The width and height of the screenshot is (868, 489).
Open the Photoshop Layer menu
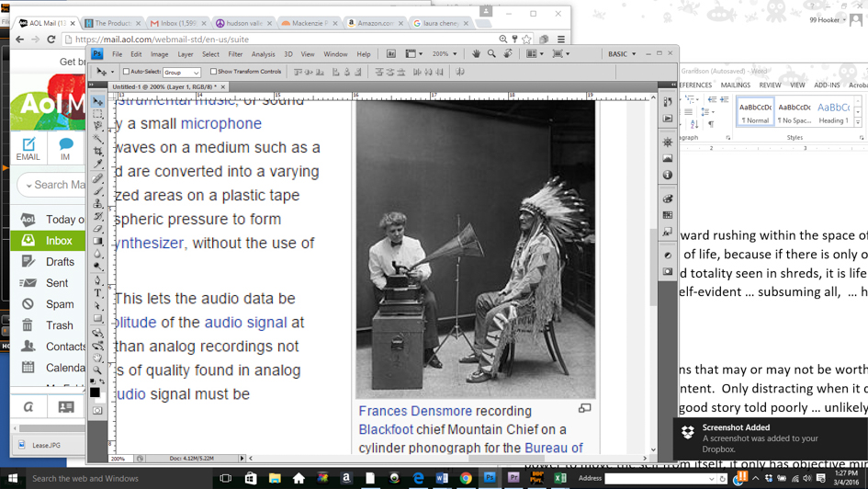(x=186, y=54)
